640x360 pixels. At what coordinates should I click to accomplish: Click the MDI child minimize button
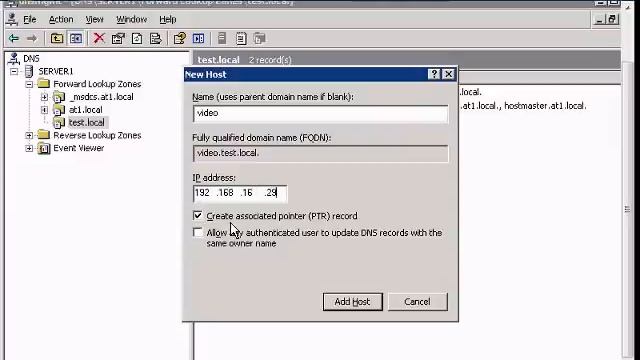tap(599, 19)
